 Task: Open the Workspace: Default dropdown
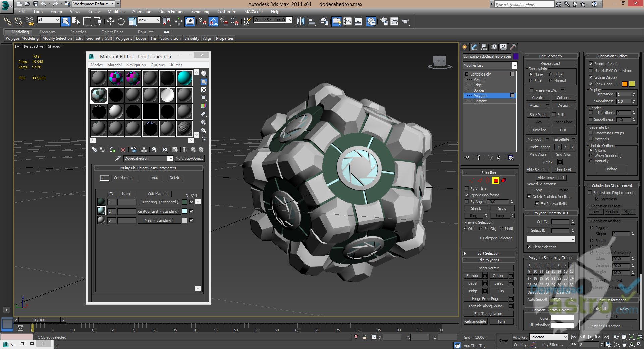(x=94, y=4)
